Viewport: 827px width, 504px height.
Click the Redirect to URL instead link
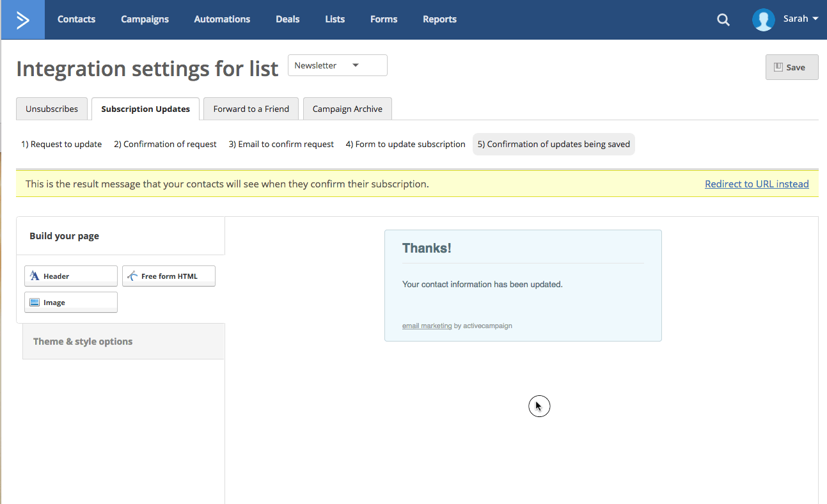pos(757,184)
